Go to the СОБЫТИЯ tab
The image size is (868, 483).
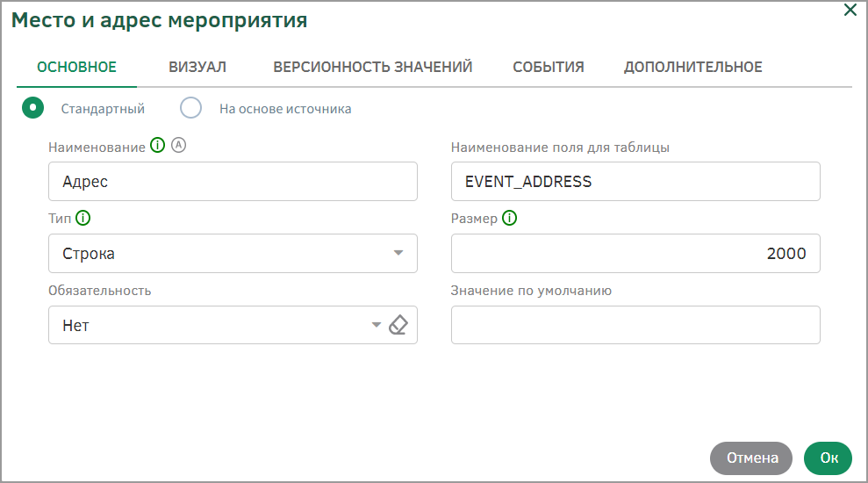click(x=548, y=67)
